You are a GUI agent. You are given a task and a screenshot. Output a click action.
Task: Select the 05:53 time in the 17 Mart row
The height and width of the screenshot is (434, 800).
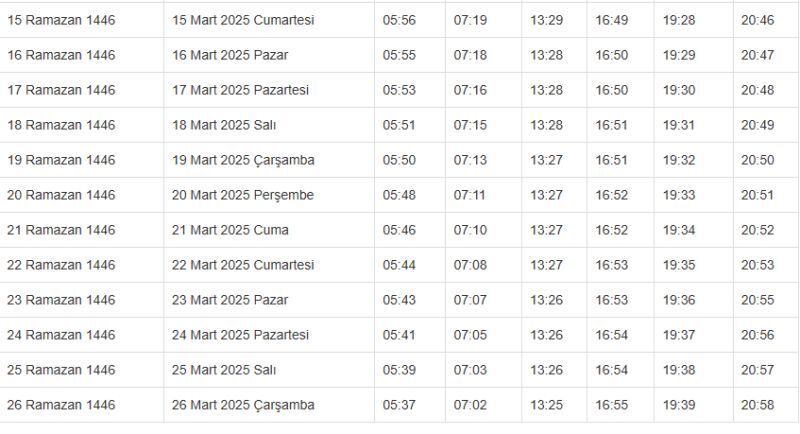(x=399, y=90)
